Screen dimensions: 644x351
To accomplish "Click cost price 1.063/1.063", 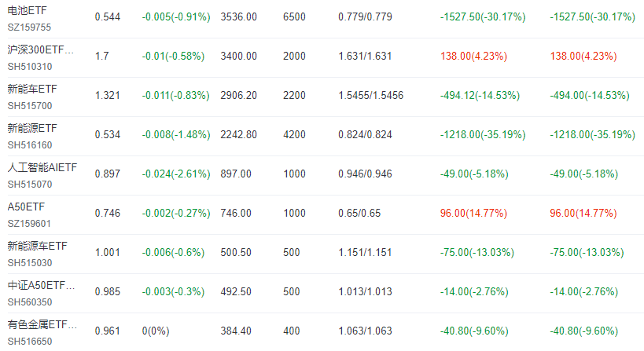I will tap(365, 331).
